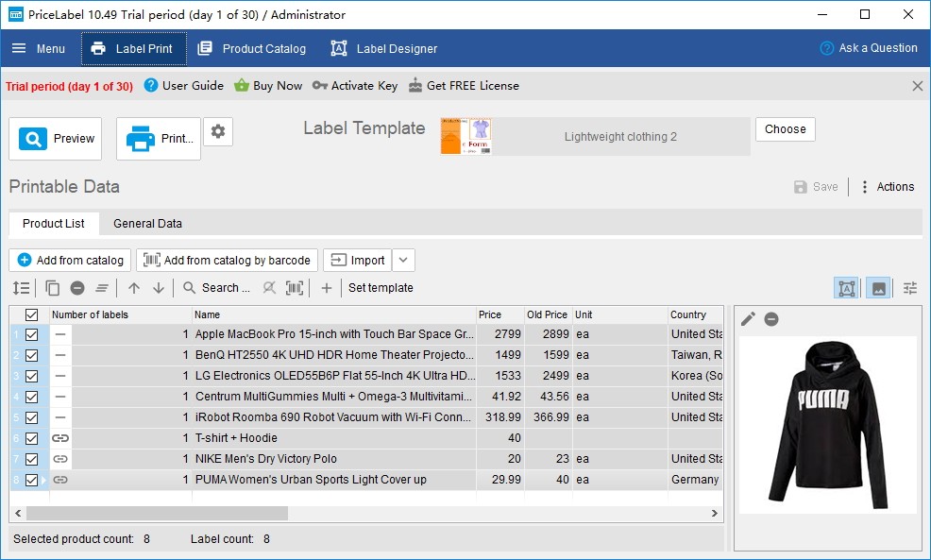Screen dimensions: 931x560
Task: Click the Import button
Action: pos(358,260)
